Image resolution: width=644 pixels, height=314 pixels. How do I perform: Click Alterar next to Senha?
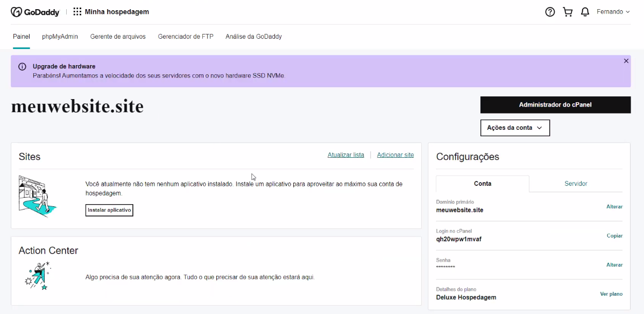pyautogui.click(x=614, y=265)
